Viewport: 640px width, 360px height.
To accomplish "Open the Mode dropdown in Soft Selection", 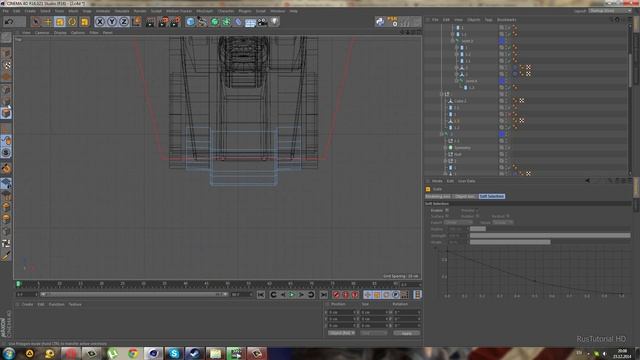I will (x=502, y=222).
